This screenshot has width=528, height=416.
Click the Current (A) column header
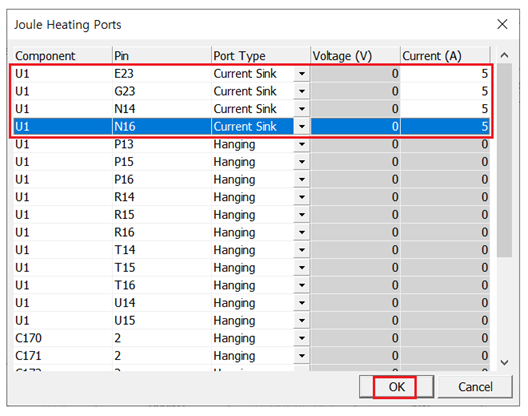pos(445,56)
